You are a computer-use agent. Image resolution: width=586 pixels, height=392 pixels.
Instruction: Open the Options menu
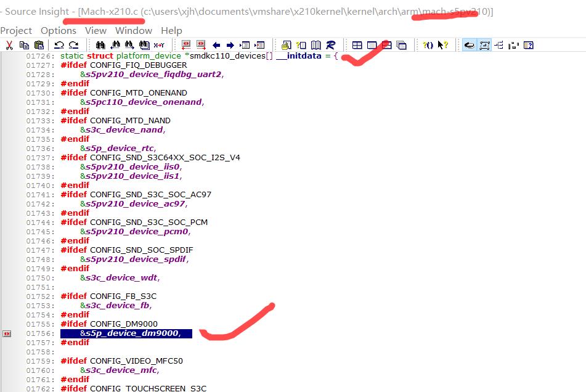coord(59,31)
